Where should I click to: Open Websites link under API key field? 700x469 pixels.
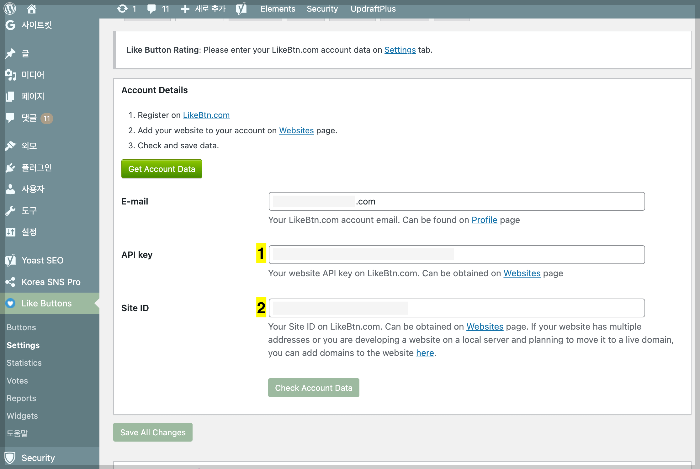(x=522, y=273)
